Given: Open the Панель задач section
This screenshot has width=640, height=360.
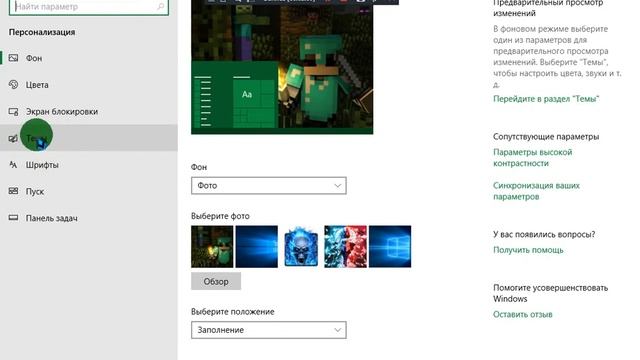Looking at the screenshot, I should (89, 218).
